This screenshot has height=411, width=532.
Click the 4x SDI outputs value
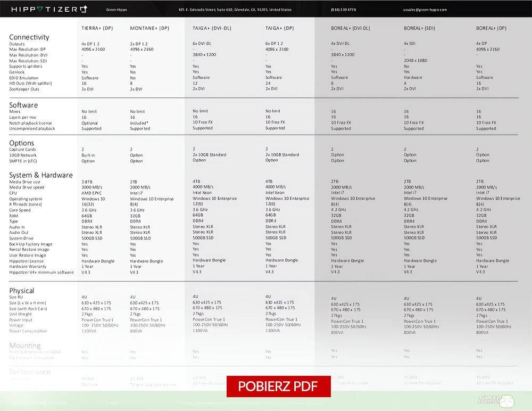[410, 44]
